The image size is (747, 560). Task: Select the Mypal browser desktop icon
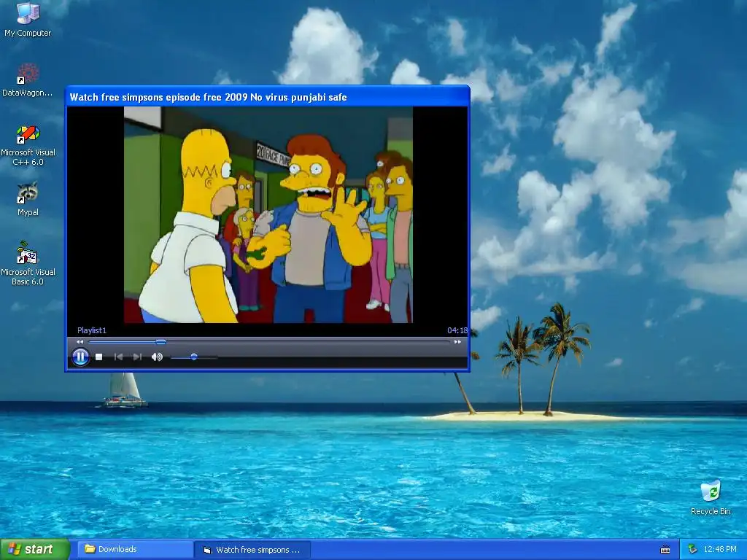[x=28, y=199]
